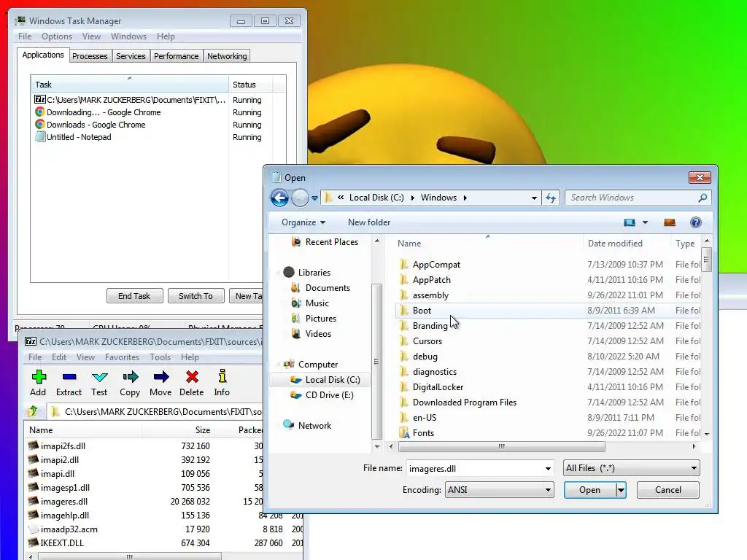Click the Switch To button
This screenshot has height=560, width=747.
tap(196, 296)
